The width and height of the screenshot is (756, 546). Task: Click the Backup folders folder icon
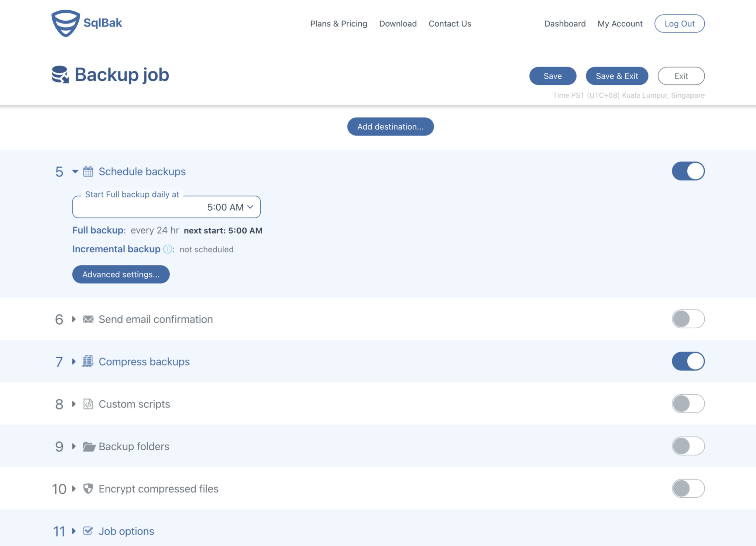point(89,446)
